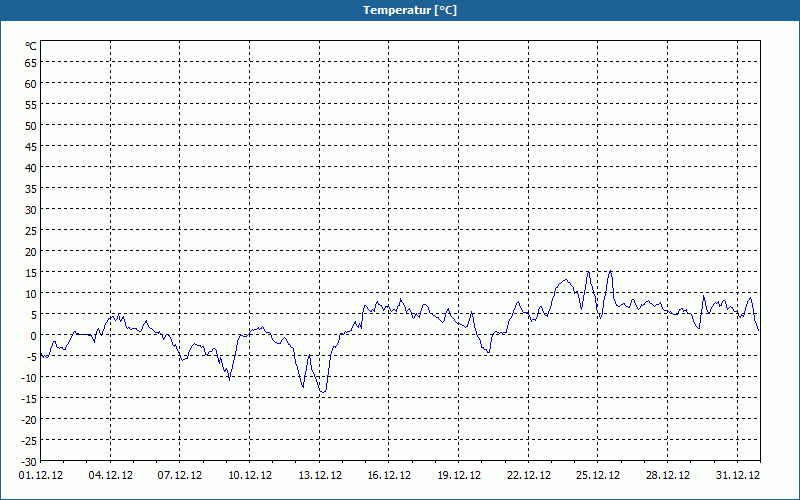Click the -15 y-axis label

[x=29, y=399]
